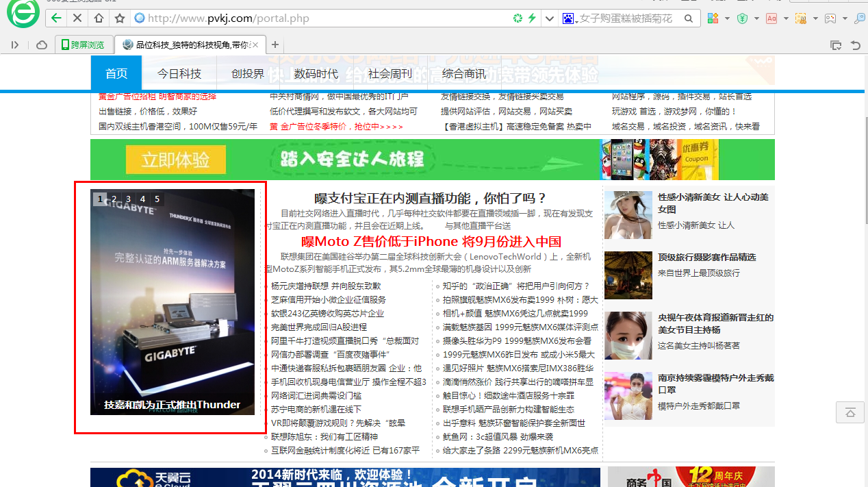Stop page loading with the X button

coord(77,18)
